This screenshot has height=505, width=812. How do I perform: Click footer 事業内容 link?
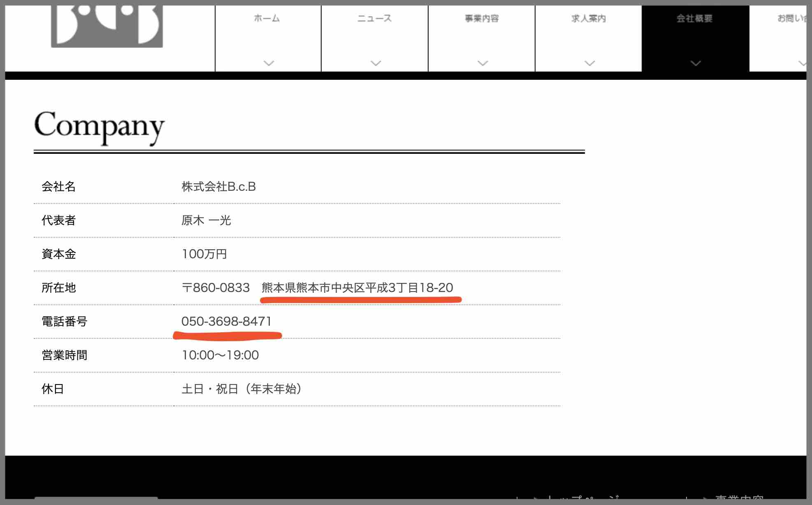coord(739,499)
